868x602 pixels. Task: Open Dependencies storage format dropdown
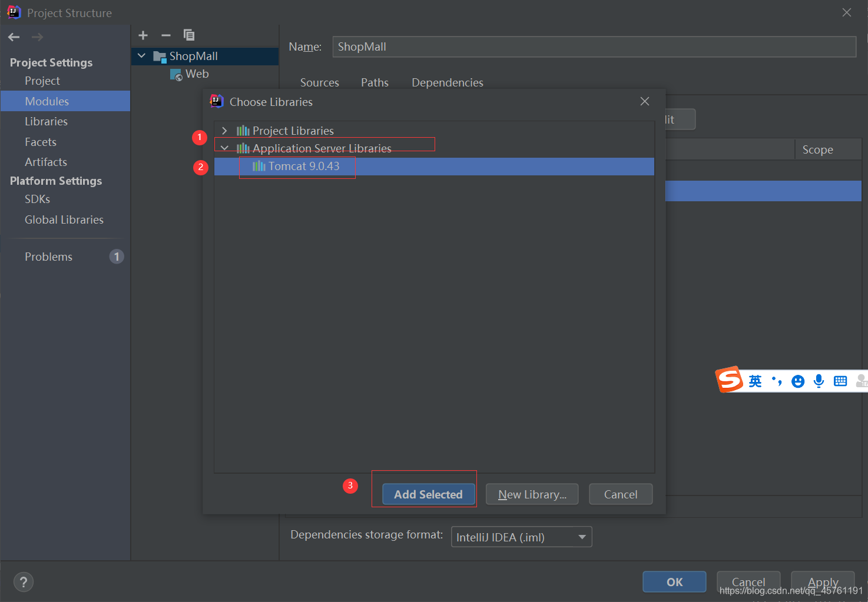coord(521,537)
